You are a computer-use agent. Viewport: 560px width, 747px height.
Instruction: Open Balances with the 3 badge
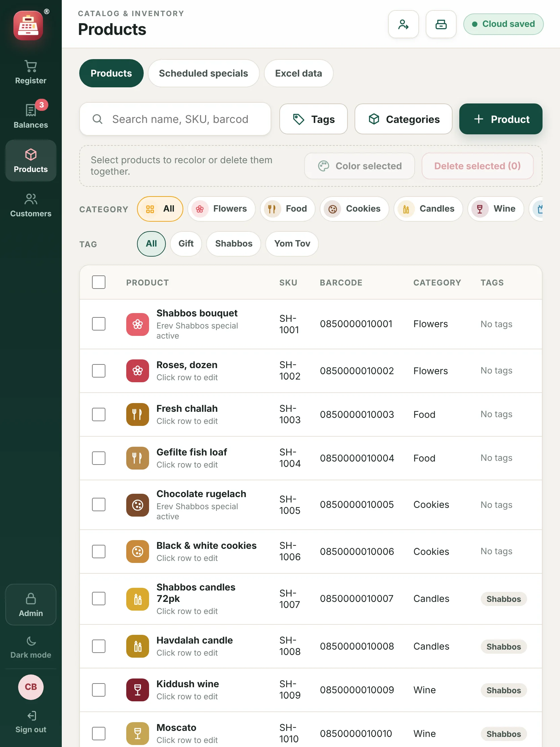(x=31, y=116)
